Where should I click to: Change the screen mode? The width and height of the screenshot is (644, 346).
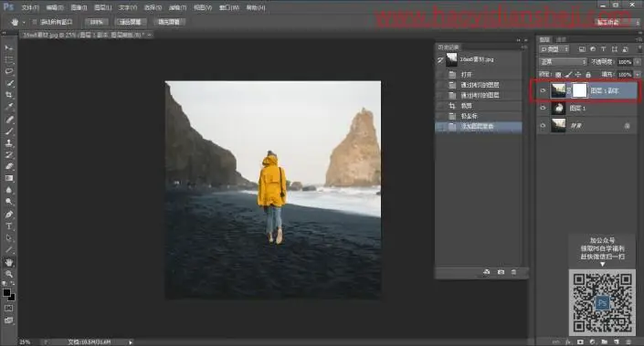8,320
